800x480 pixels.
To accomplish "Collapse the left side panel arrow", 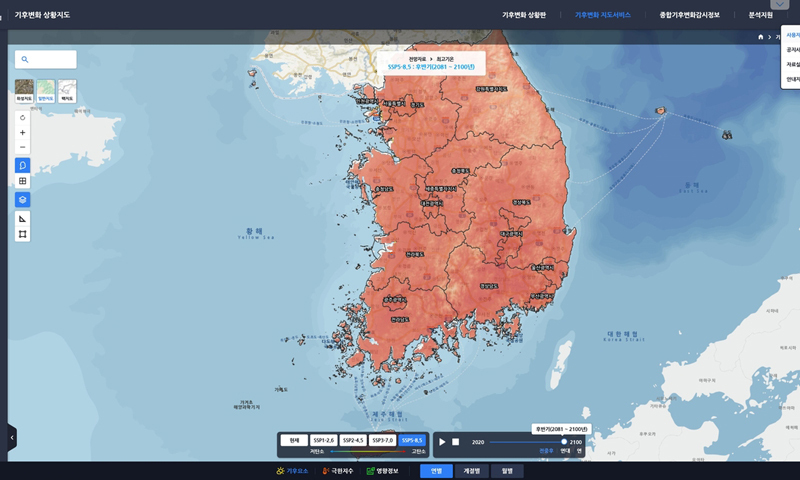I will point(12,437).
